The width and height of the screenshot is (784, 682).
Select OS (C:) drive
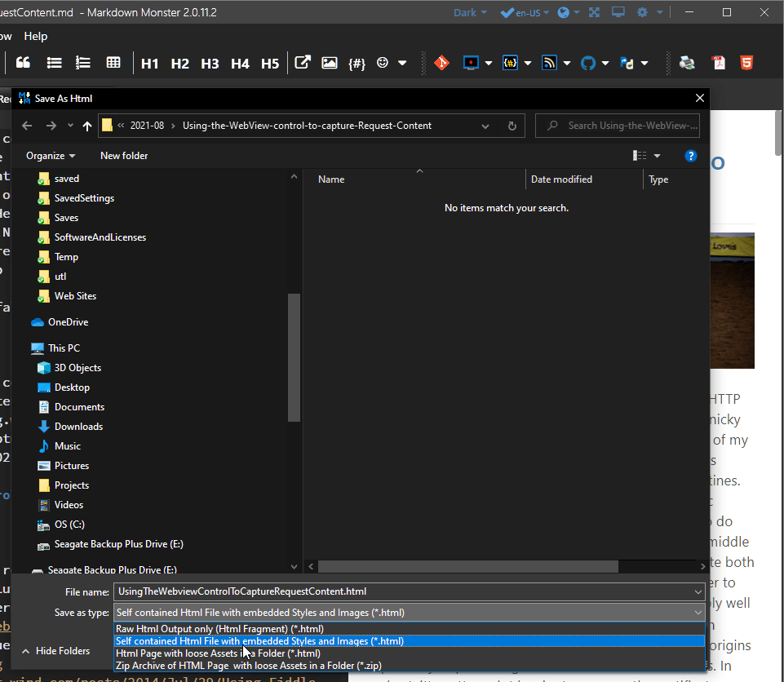tap(69, 525)
